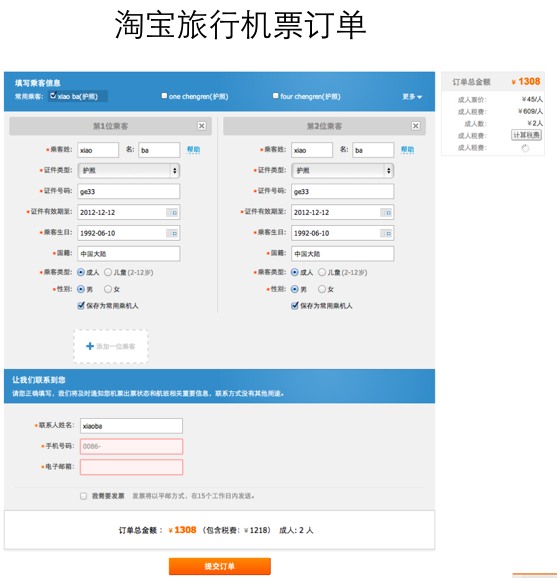Viewport: 559px width, 579px height.
Task: Open calendar for passenger 1 证件有效期至
Action: (x=172, y=212)
